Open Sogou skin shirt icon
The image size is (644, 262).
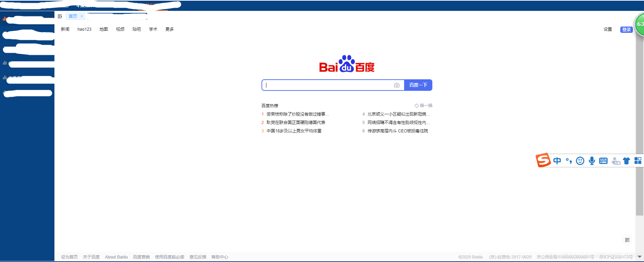tap(627, 161)
